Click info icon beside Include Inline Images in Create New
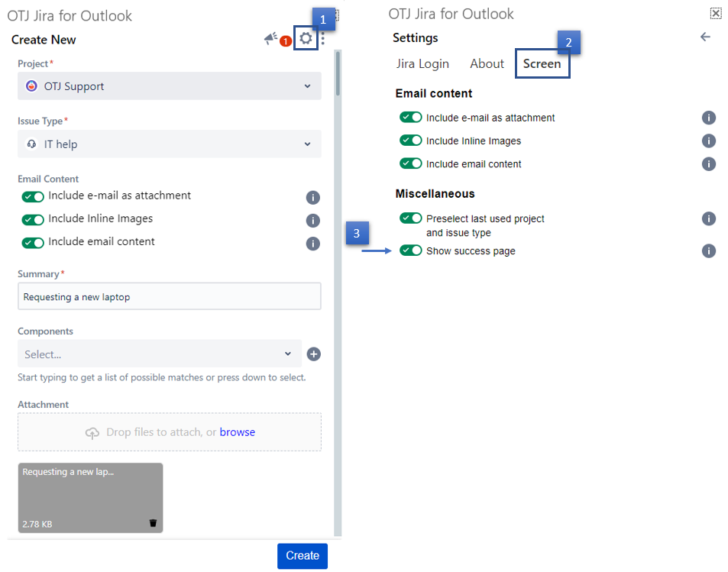 (x=312, y=221)
